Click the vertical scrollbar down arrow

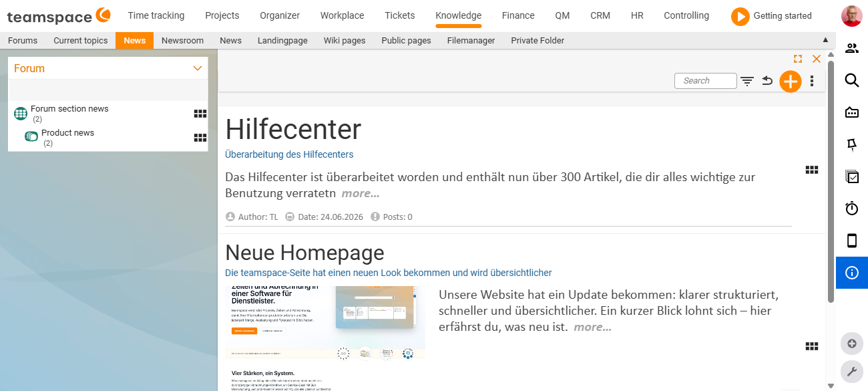pyautogui.click(x=831, y=386)
